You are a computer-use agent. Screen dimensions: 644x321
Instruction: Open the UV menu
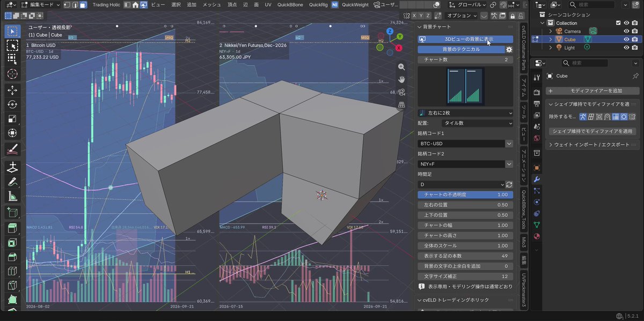click(268, 5)
